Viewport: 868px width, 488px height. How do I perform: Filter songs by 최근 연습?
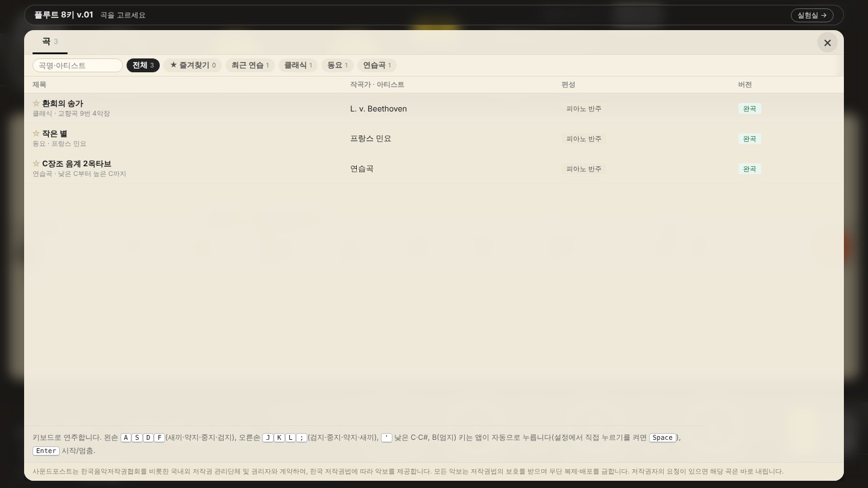pyautogui.click(x=250, y=65)
